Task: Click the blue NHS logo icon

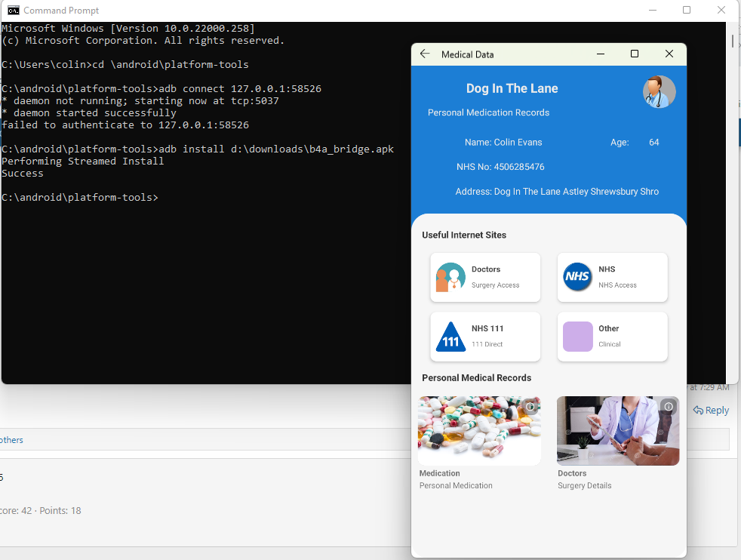Action: 577,276
